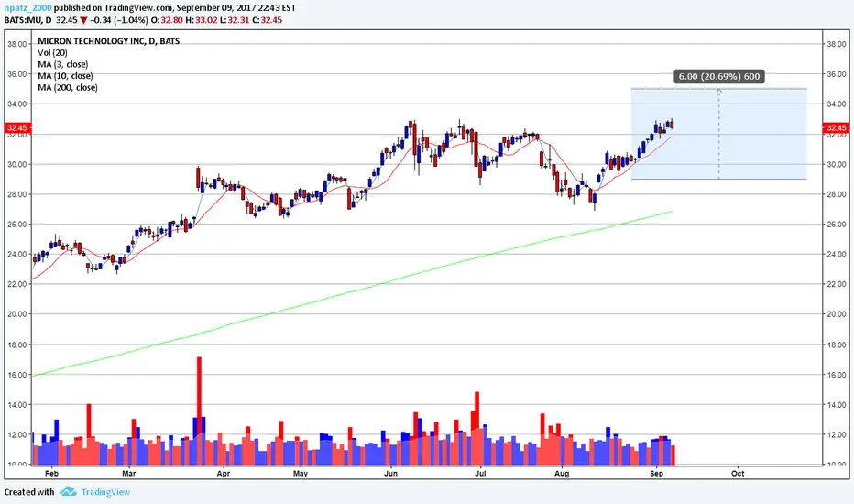The image size is (854, 504).
Task: Click the red down-triangle change indicator
Action: click(83, 20)
